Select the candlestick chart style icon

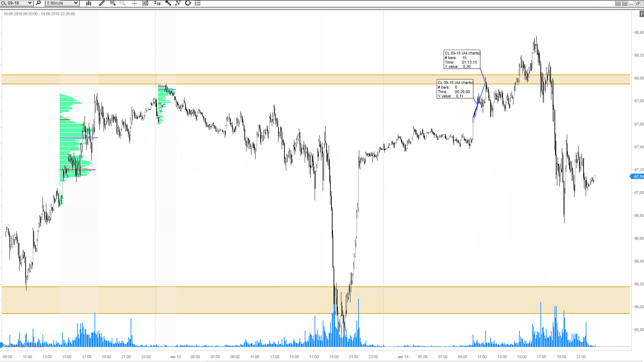coord(89,3)
